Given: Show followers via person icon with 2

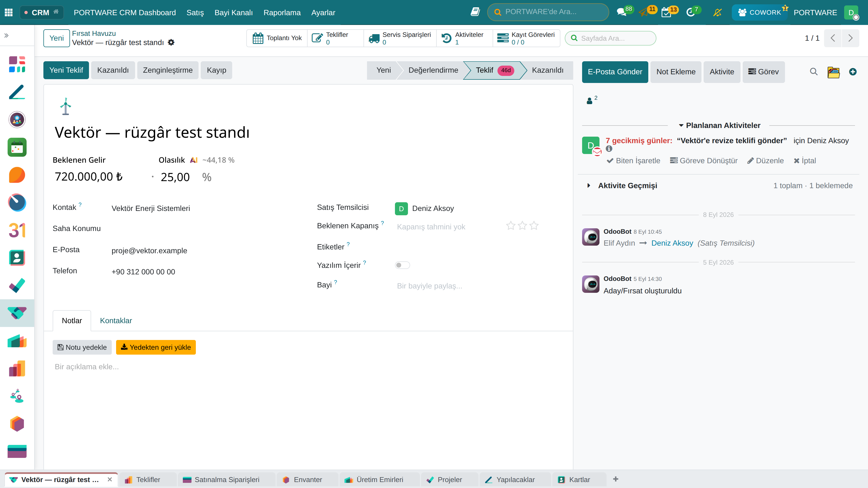Looking at the screenshot, I should 592,100.
